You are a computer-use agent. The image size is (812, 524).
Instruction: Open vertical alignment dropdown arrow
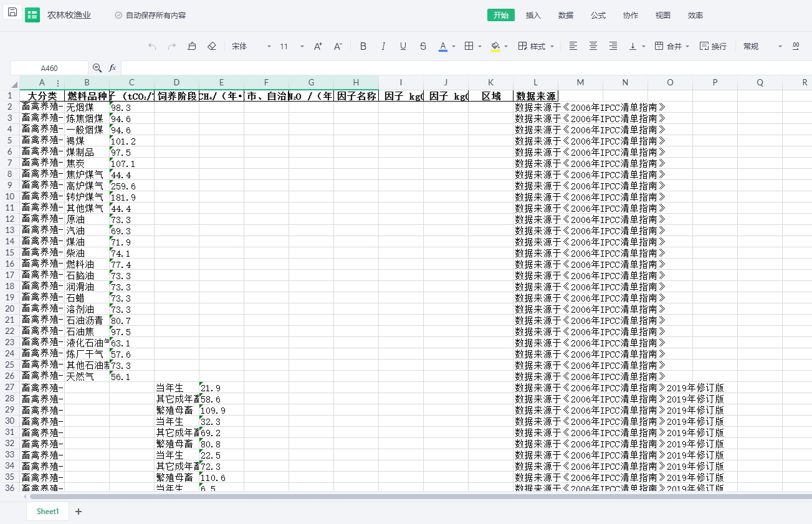[x=644, y=46]
